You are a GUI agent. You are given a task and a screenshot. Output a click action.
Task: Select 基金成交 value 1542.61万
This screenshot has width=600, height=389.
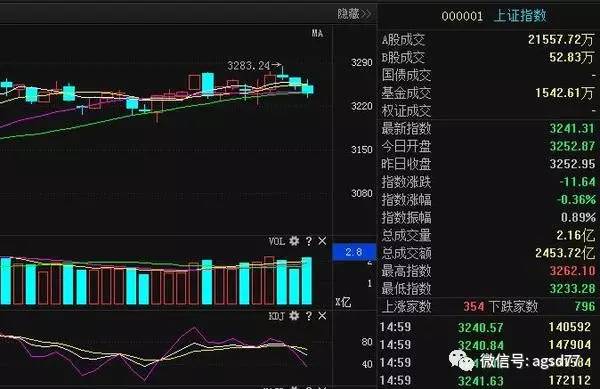pyautogui.click(x=564, y=93)
